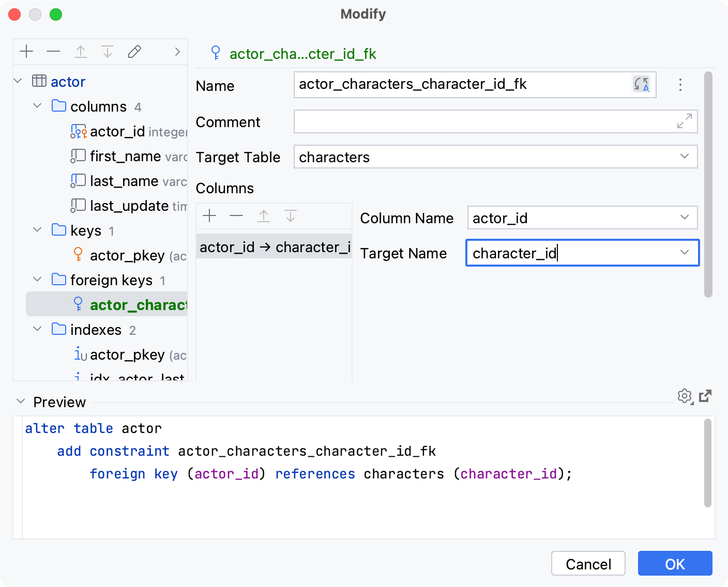Click move up arrow in tree toolbar
Screen dimensions: 728x587
coord(81,52)
